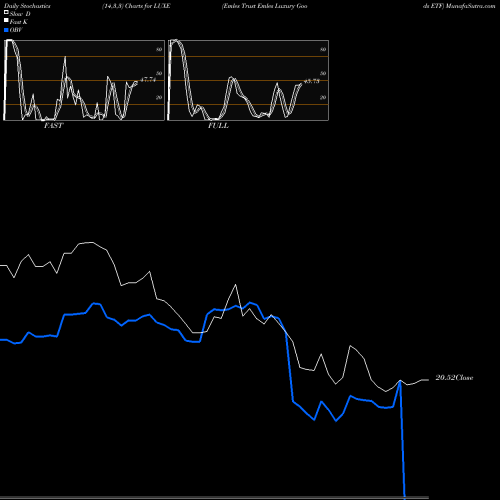Click the MunafaSutra.com watermark text

[470, 6]
